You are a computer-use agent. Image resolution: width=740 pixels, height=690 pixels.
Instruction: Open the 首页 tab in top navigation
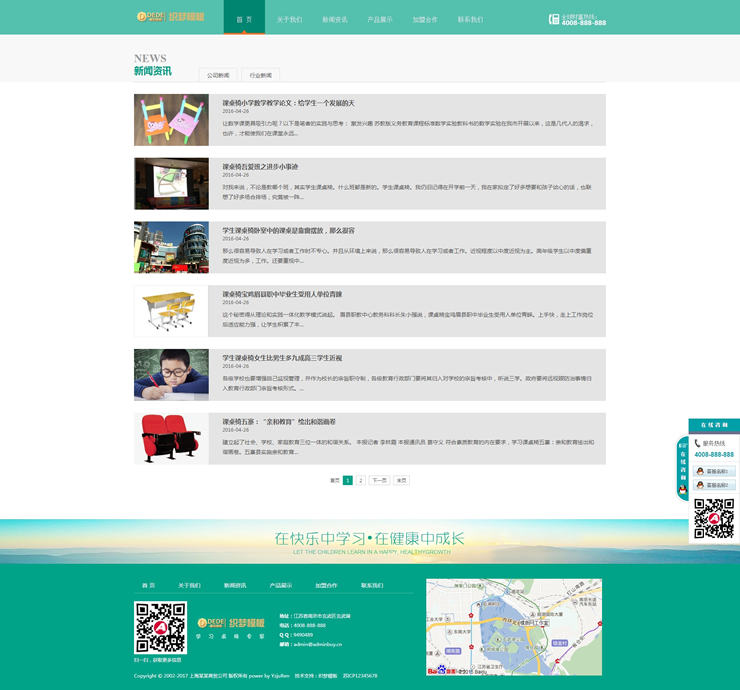click(244, 19)
